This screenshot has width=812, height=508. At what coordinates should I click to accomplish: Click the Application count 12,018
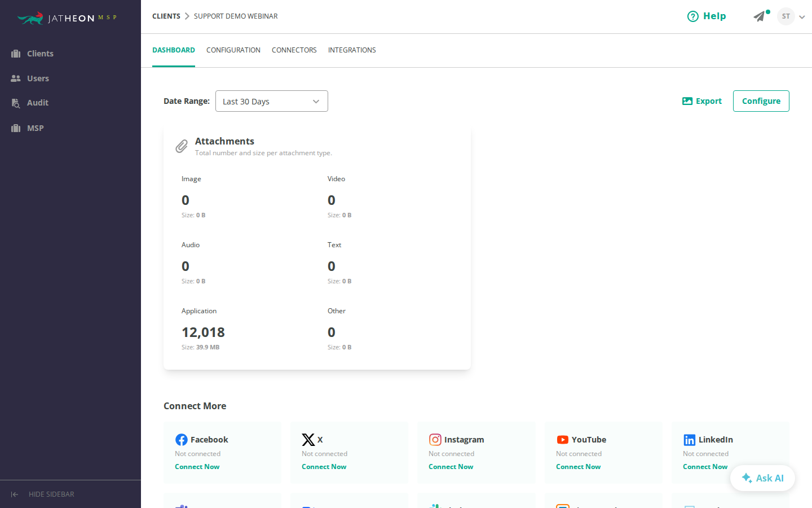coord(203,332)
